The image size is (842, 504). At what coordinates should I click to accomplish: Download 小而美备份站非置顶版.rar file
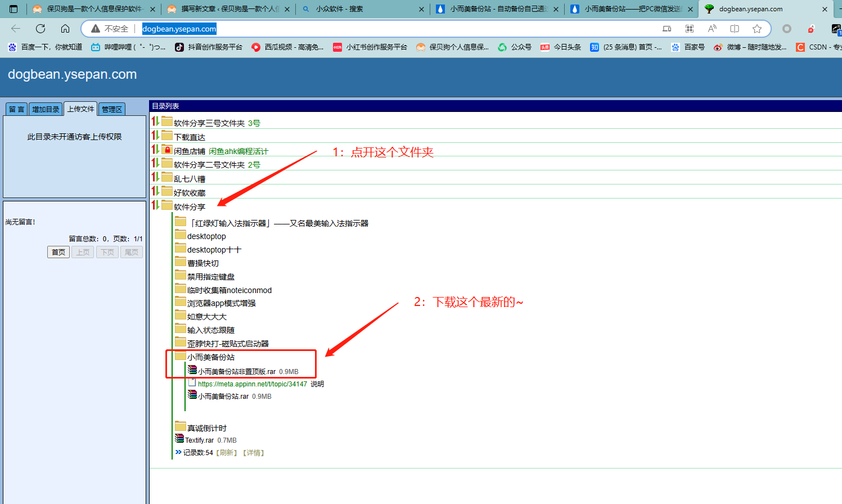pyautogui.click(x=237, y=371)
